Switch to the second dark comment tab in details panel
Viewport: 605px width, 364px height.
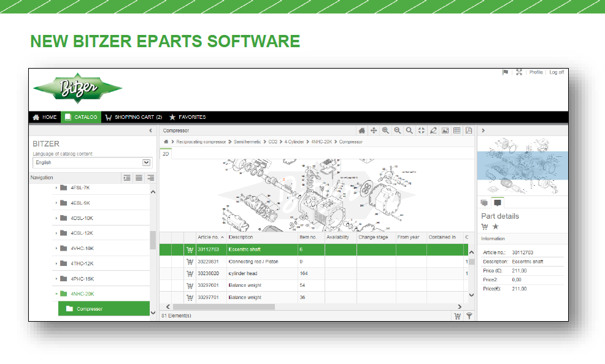click(x=498, y=203)
